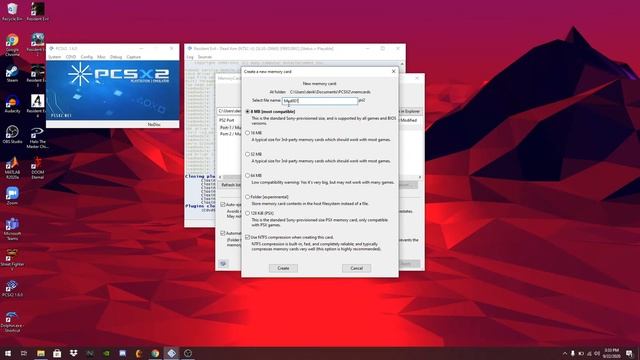Open the System menu in PCSX2
This screenshot has height=360, width=640.
(55, 57)
